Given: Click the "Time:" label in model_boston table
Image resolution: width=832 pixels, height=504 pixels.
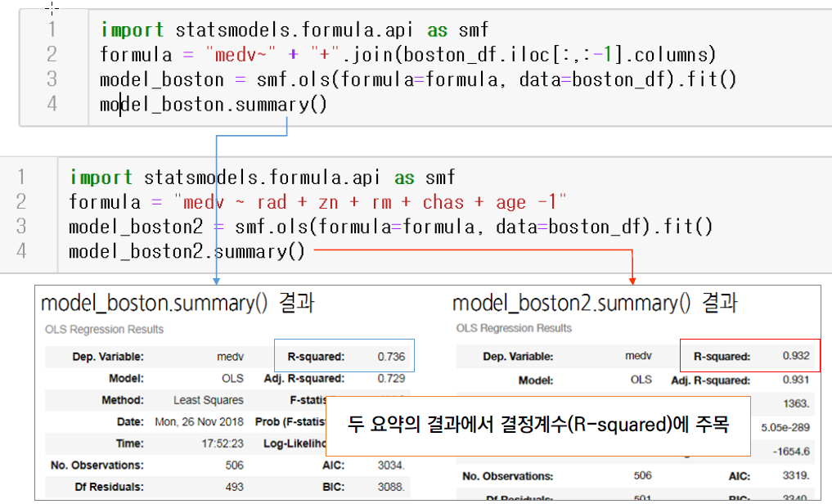Looking at the screenshot, I should click(x=130, y=443).
